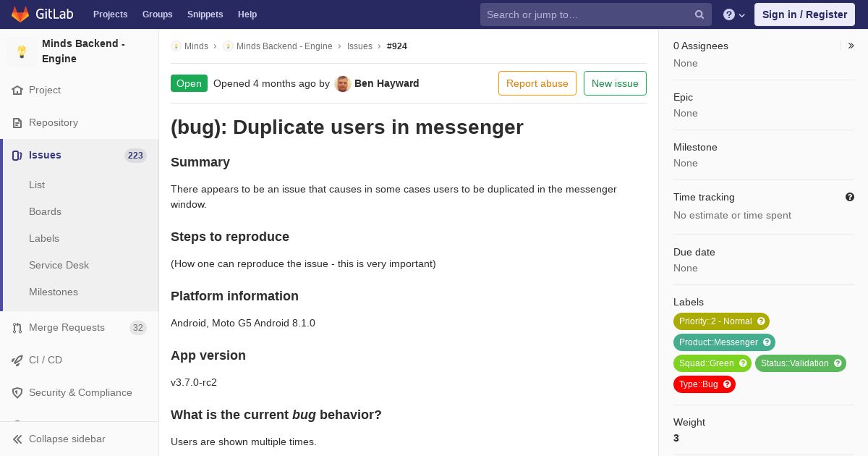Collapse the right issue sidebar with chevrons
868x456 pixels.
(851, 46)
